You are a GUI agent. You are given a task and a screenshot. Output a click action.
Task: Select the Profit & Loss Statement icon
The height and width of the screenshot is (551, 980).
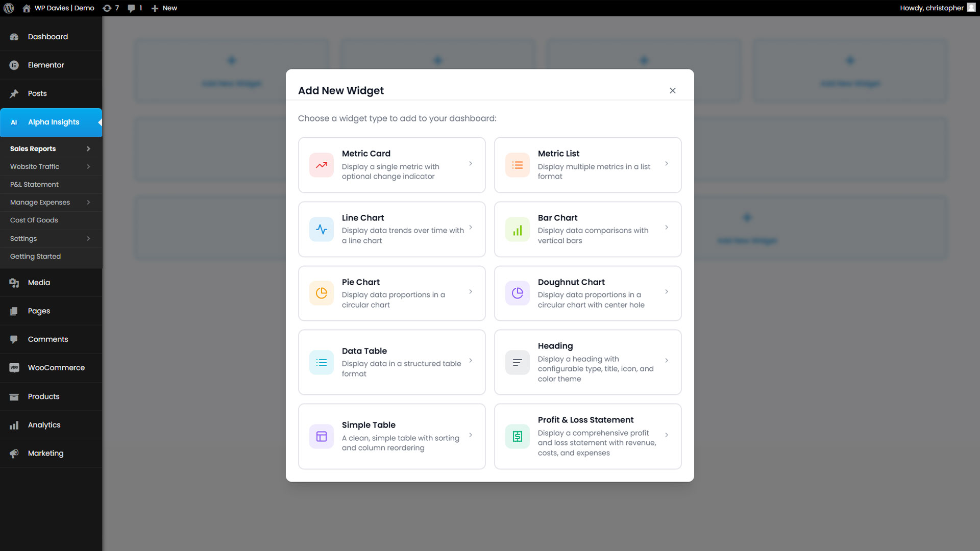(x=517, y=436)
